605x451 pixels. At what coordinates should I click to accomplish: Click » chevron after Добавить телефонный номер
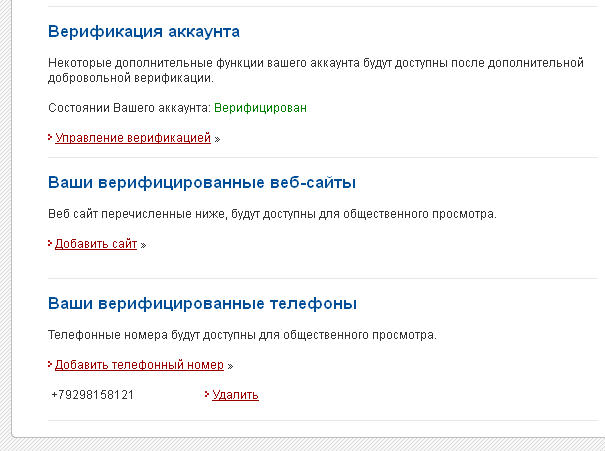pyautogui.click(x=230, y=366)
